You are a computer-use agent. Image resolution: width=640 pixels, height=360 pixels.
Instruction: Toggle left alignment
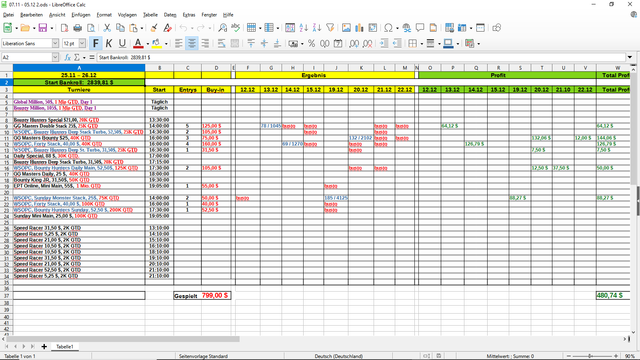(179, 43)
